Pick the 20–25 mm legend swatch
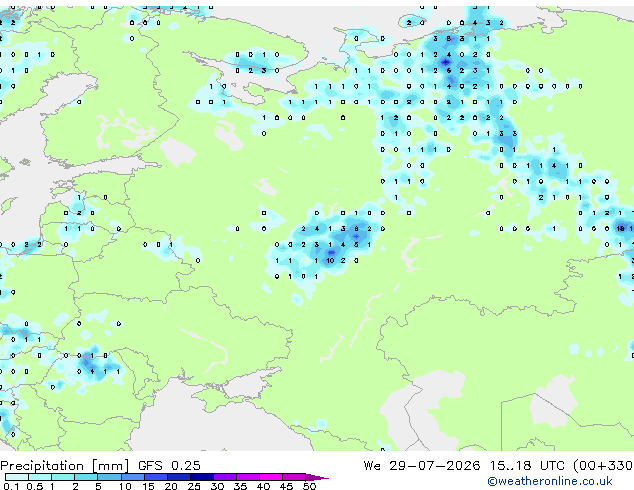This screenshot has width=634, height=490. coord(178,477)
